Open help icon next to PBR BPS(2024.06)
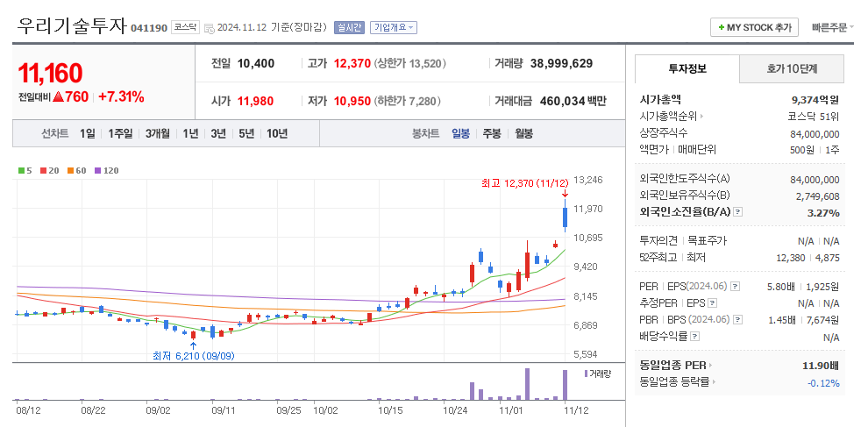The height and width of the screenshot is (427, 868). point(738,319)
